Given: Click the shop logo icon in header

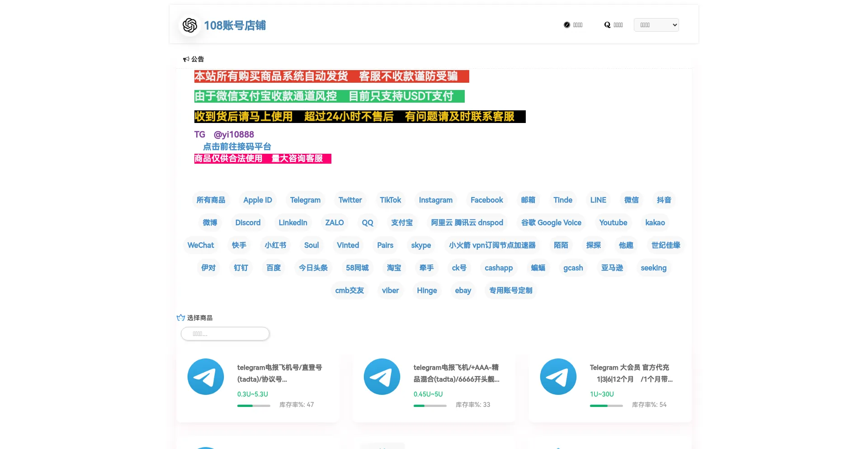Looking at the screenshot, I should (x=190, y=25).
